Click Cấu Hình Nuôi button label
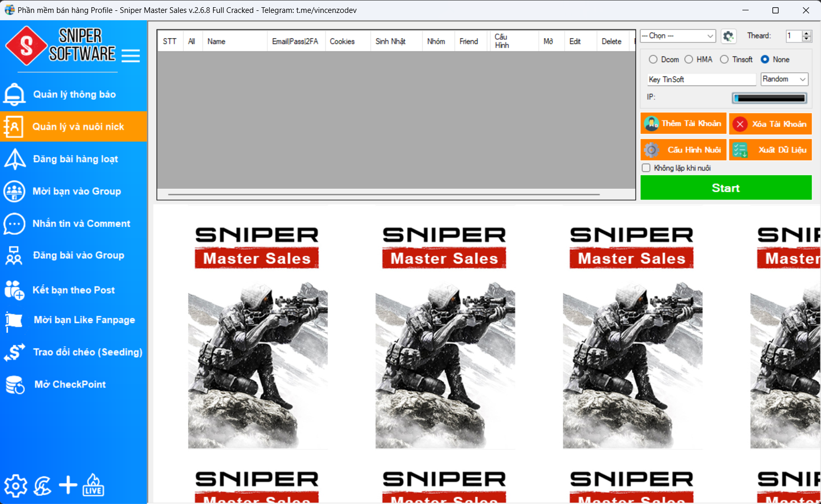Image resolution: width=821 pixels, height=504 pixels. click(694, 150)
